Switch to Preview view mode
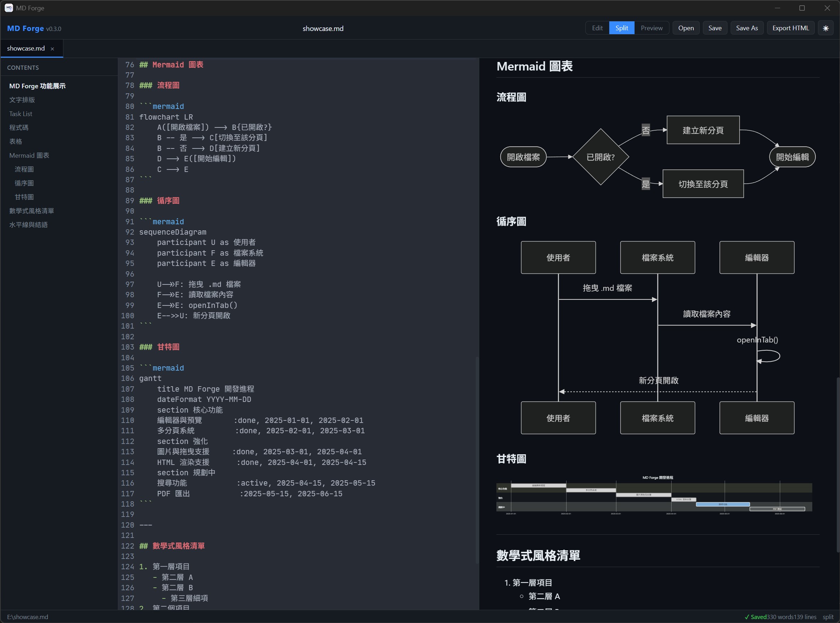840x623 pixels. 651,28
